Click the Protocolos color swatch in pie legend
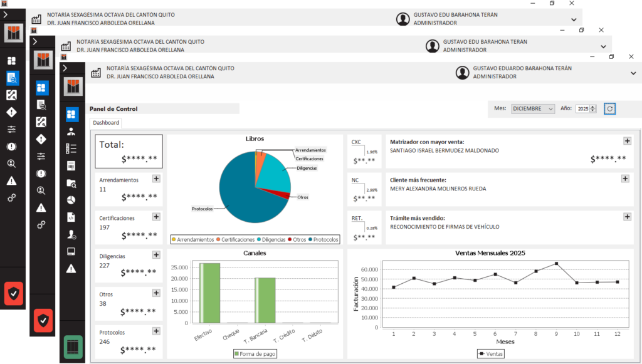642x364 pixels. 310,239
